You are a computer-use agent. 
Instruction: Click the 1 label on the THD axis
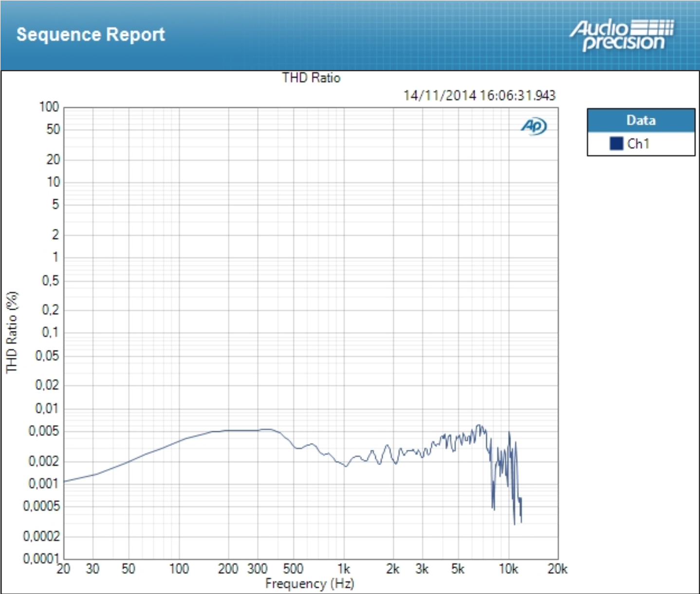(x=55, y=257)
